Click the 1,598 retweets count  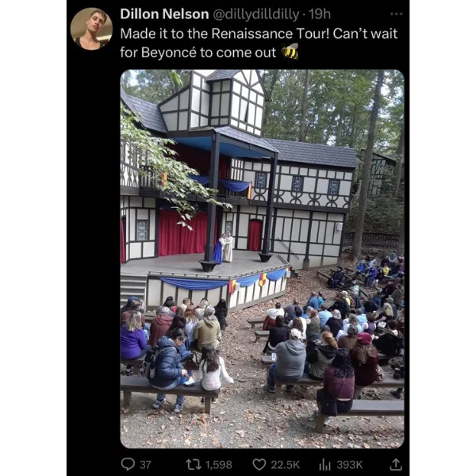(219, 465)
